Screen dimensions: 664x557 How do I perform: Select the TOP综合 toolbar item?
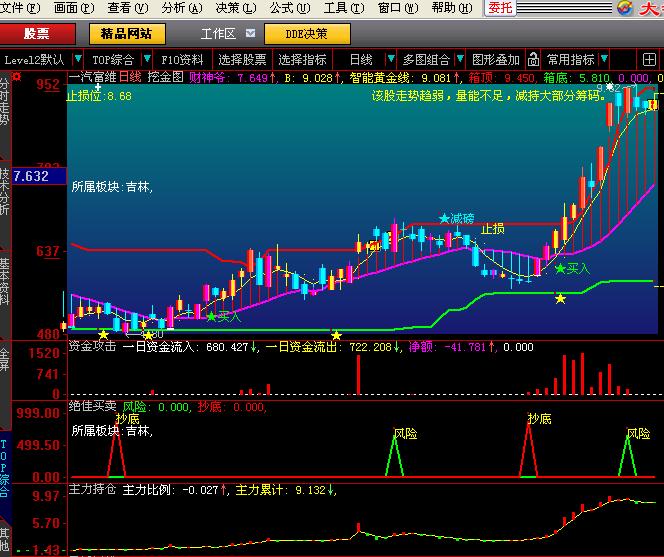pyautogui.click(x=113, y=60)
